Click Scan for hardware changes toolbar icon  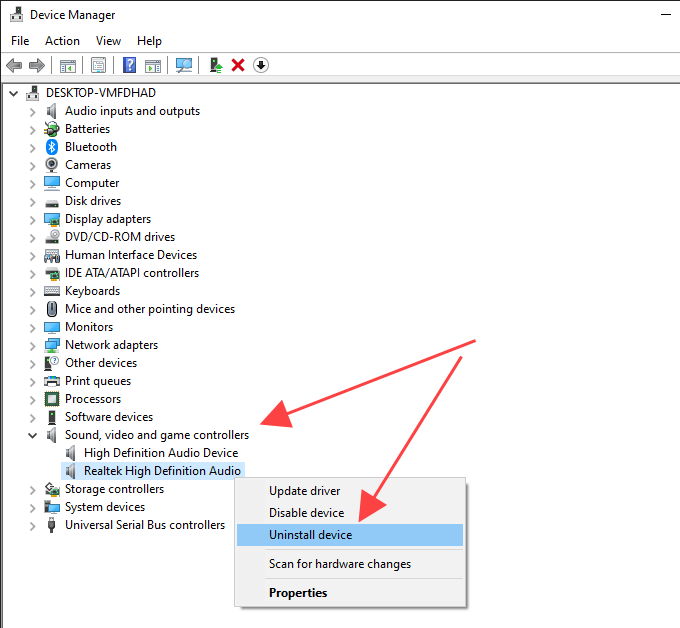tap(184, 65)
